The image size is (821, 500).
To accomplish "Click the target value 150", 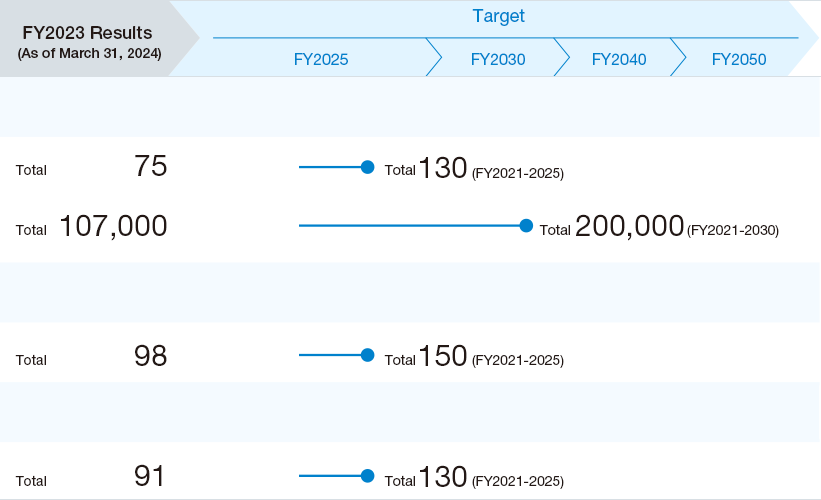I will [x=443, y=356].
